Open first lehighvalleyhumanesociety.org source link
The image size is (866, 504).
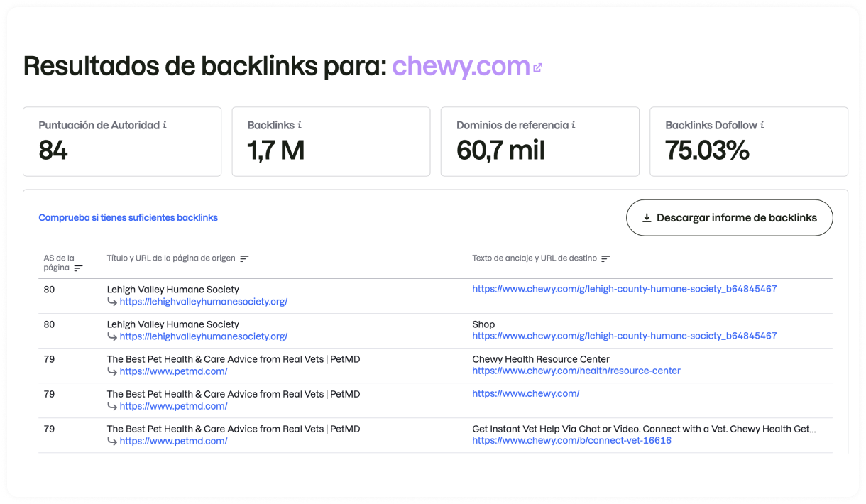(x=204, y=302)
